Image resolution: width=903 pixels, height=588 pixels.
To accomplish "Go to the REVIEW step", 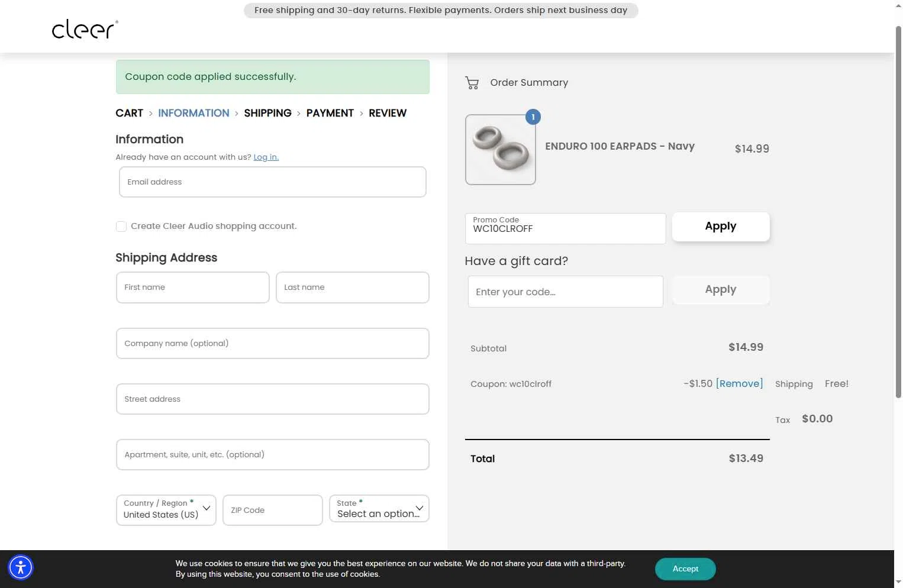I will [x=388, y=113].
